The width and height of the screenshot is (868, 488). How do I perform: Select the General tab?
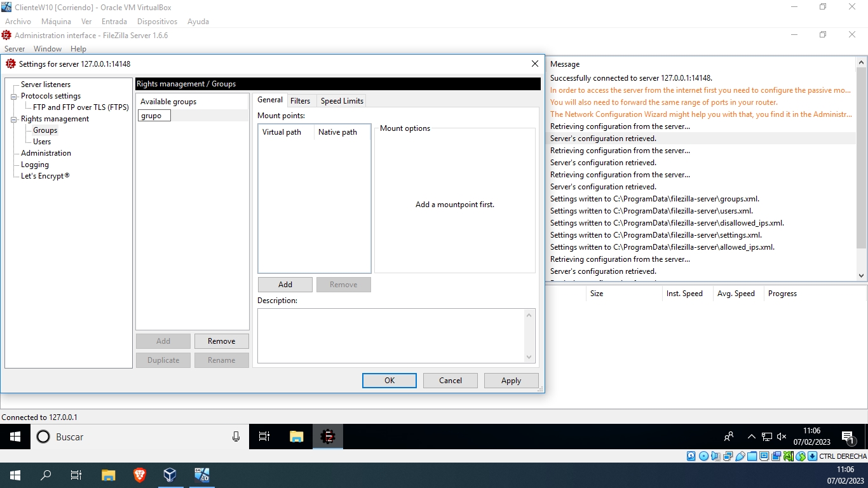270,100
